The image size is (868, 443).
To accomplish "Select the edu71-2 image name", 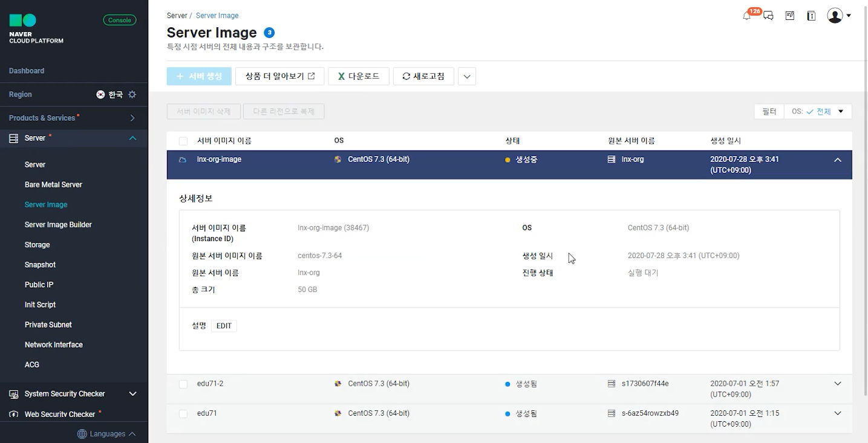I will pos(210,384).
